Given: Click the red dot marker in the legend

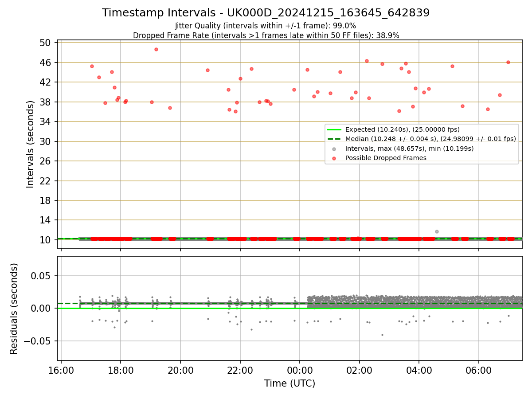Looking at the screenshot, I should [x=334, y=158].
